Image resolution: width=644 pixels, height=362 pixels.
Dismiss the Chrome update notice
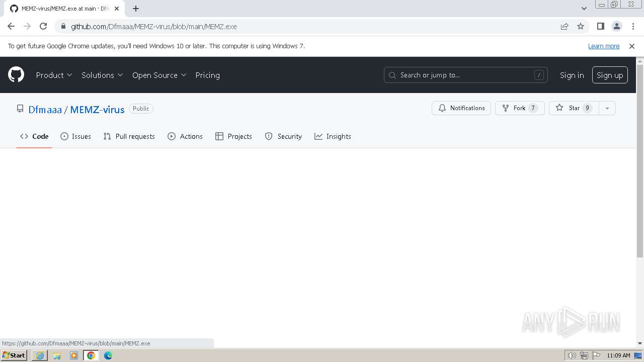(x=632, y=46)
